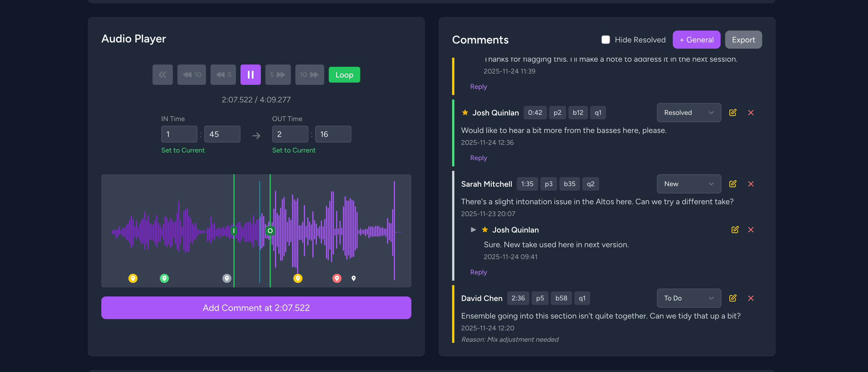Collapse Josh Quinlan's reply thread triangle
The height and width of the screenshot is (372, 868).
pos(473,229)
